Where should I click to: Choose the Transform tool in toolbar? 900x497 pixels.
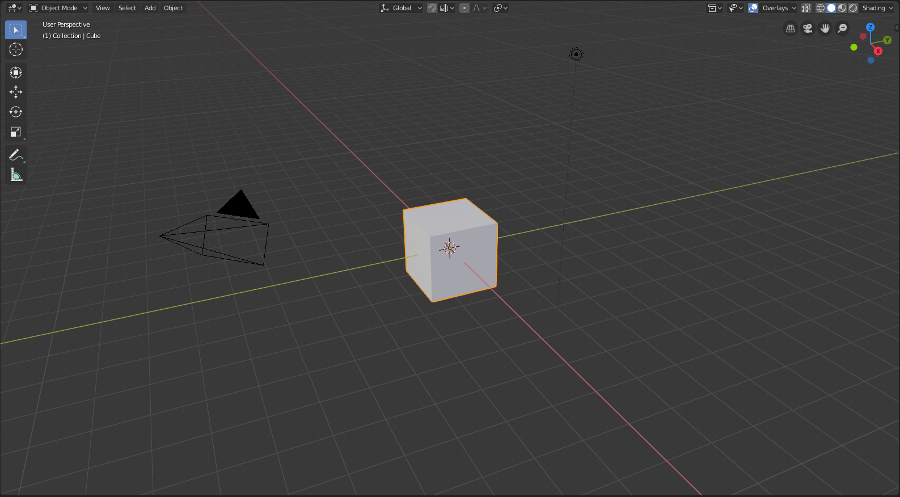[15, 72]
